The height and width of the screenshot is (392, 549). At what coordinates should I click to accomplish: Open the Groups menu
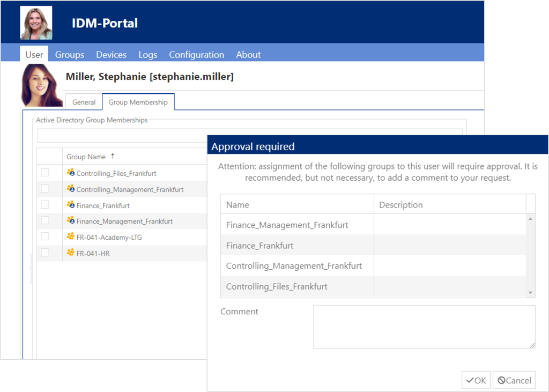point(70,55)
